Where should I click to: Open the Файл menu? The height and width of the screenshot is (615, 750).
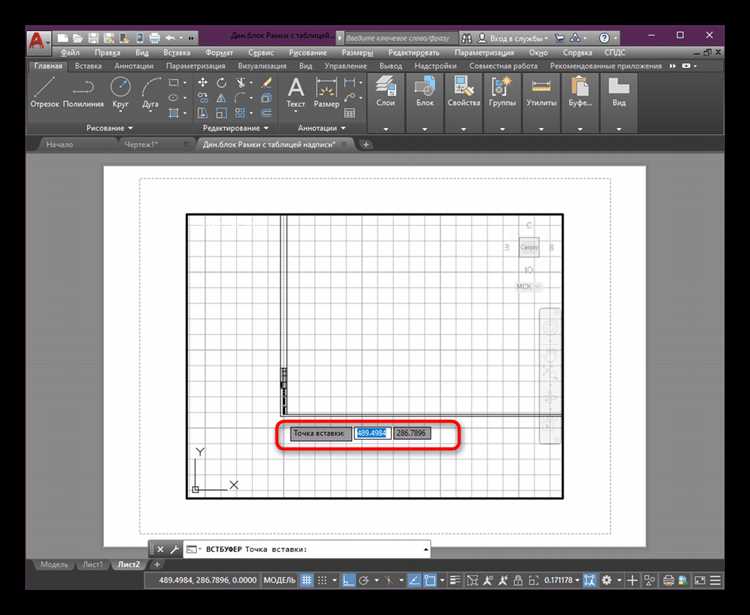[x=70, y=53]
